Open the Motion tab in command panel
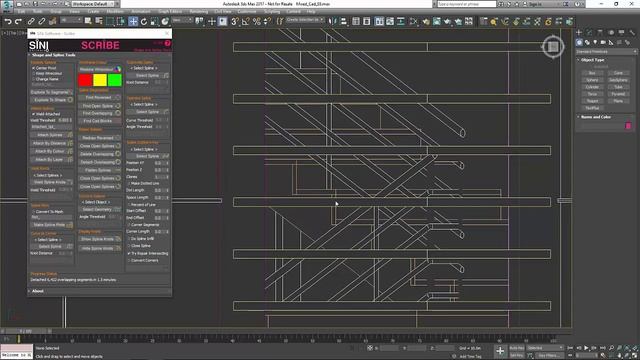The width and height of the screenshot is (640, 360). (611, 32)
